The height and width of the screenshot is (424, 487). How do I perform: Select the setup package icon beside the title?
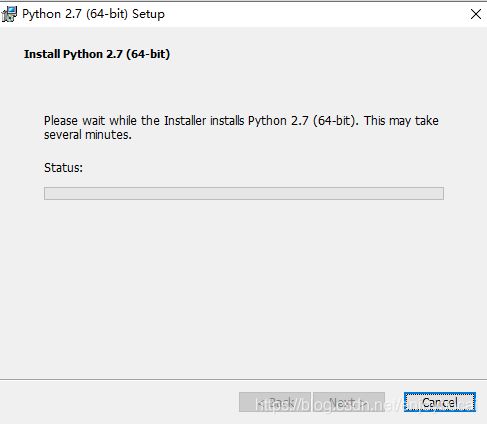[9, 14]
